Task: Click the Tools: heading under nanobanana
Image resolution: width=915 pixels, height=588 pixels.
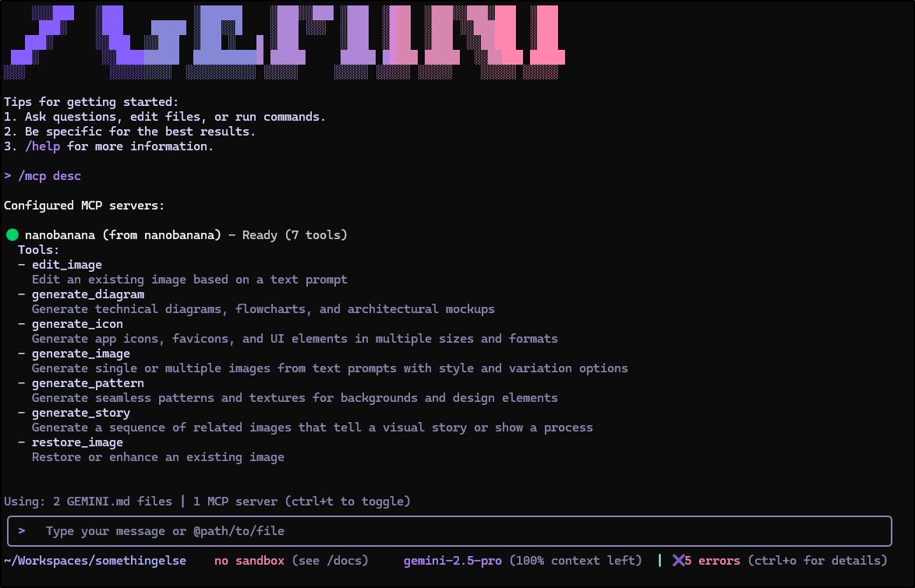Action: pyautogui.click(x=39, y=250)
